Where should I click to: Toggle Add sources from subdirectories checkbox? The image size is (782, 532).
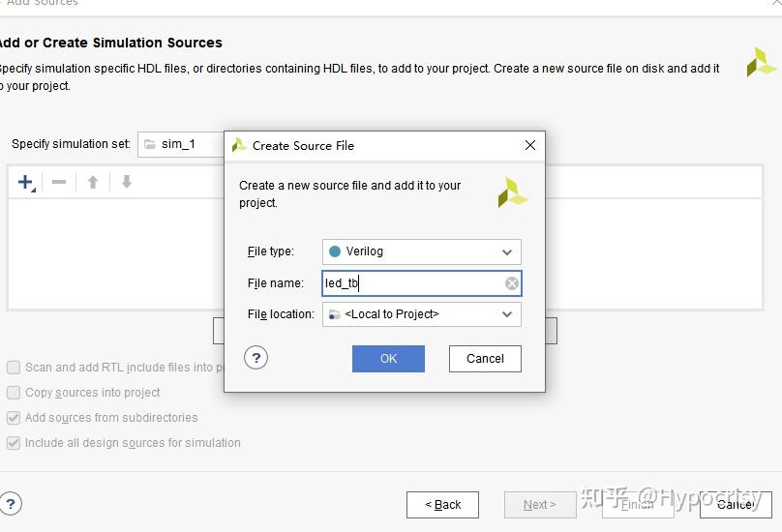pyautogui.click(x=14, y=418)
